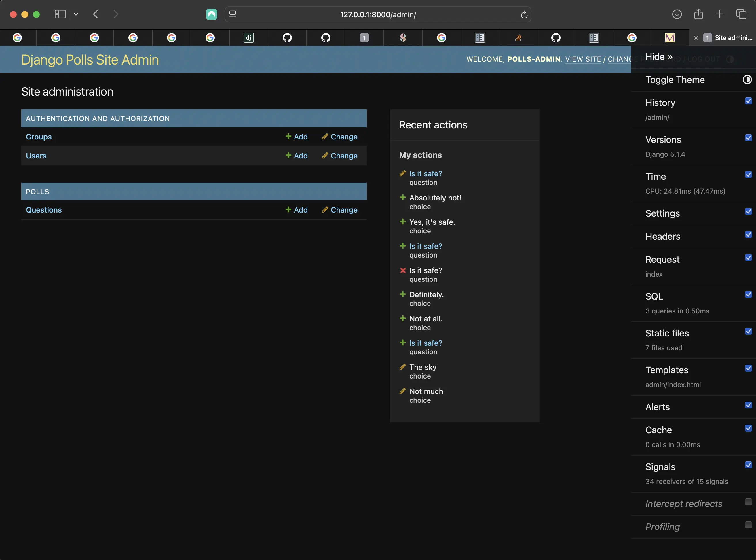Close the Site admin tab

(696, 38)
